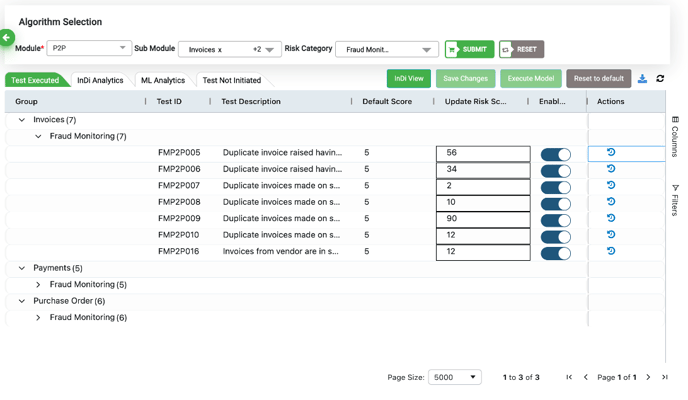Go to next page arrow
The width and height of the screenshot is (688, 400).
648,377
